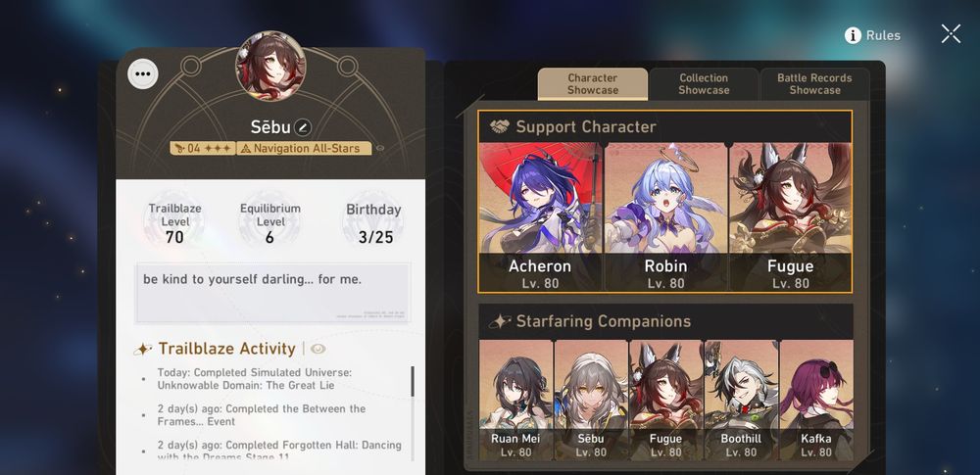This screenshot has width=980, height=475.
Task: Select Acheron support character card
Action: 540,216
